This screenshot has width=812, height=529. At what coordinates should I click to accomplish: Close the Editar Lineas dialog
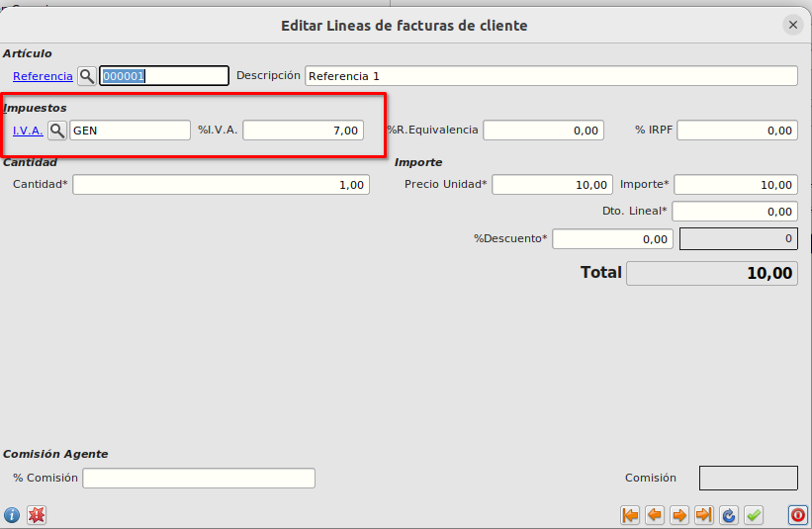pos(793,25)
